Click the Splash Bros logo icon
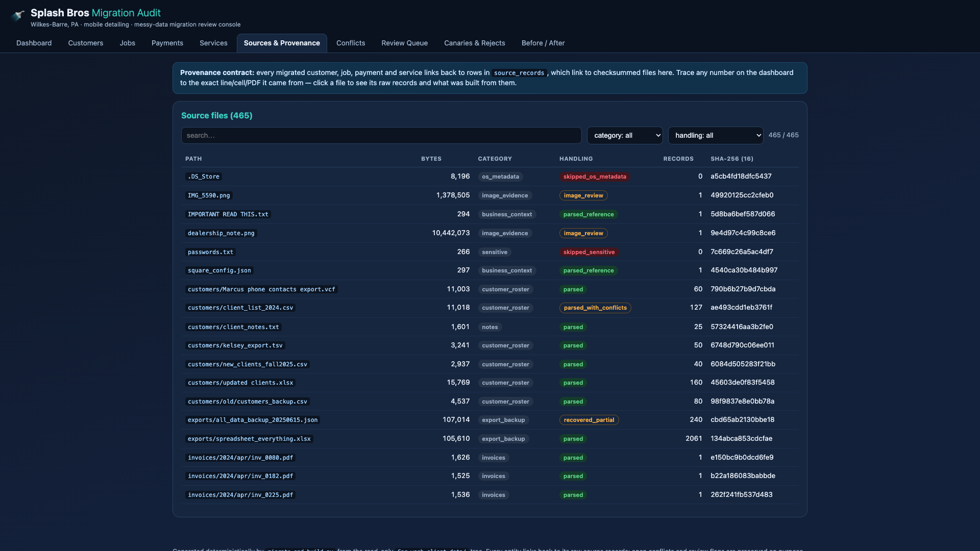The height and width of the screenshot is (551, 980). (x=18, y=15)
